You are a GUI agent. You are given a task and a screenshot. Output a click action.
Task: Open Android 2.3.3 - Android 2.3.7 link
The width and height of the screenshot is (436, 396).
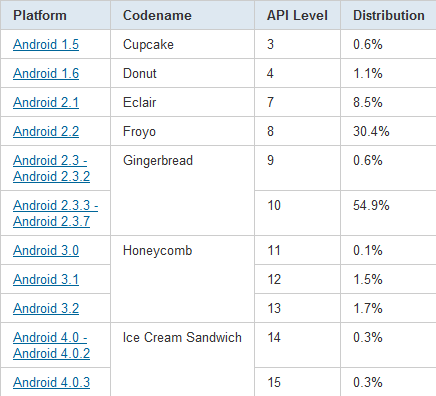[55, 213]
